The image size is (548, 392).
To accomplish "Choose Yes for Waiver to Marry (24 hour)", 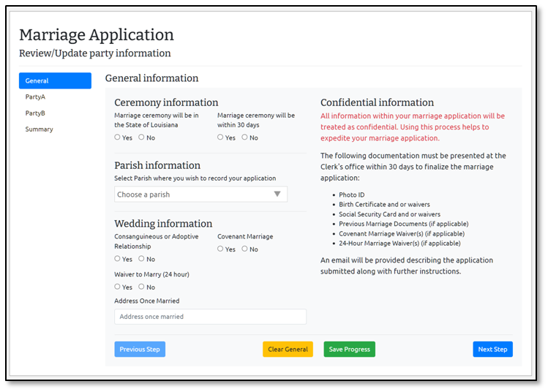I will [118, 287].
